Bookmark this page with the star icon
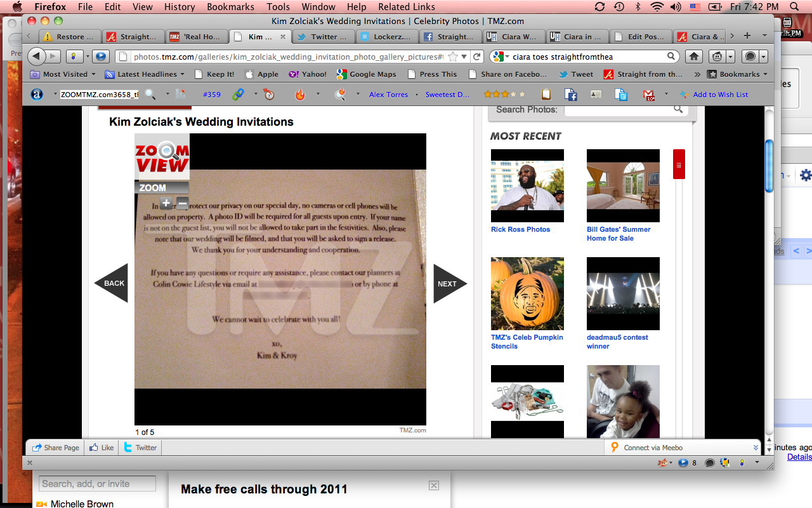 (453, 57)
